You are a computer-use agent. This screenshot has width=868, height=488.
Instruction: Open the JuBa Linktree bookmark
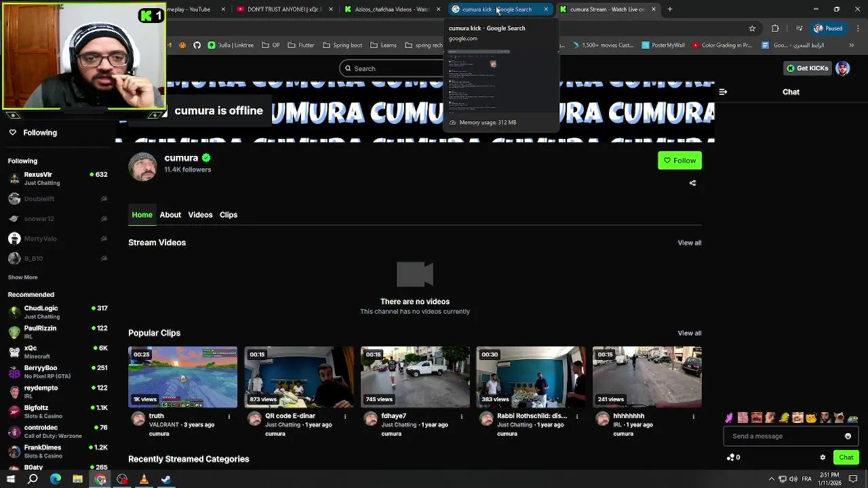tap(231, 45)
